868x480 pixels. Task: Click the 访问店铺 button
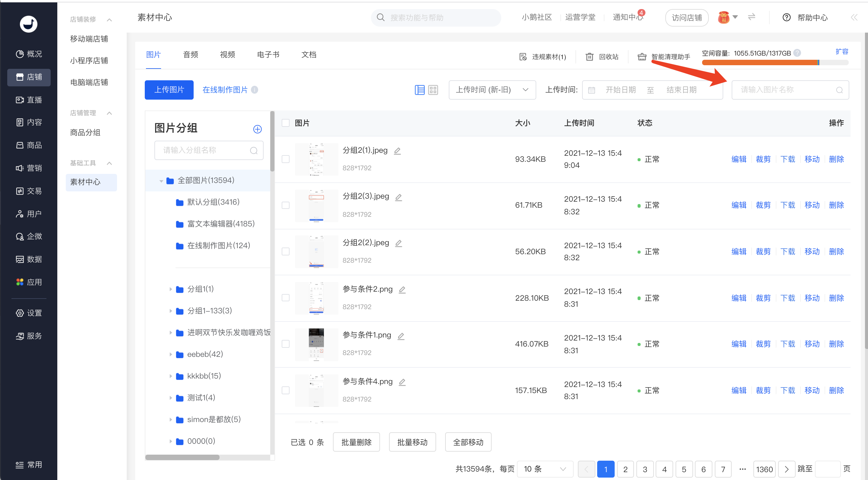(x=687, y=18)
